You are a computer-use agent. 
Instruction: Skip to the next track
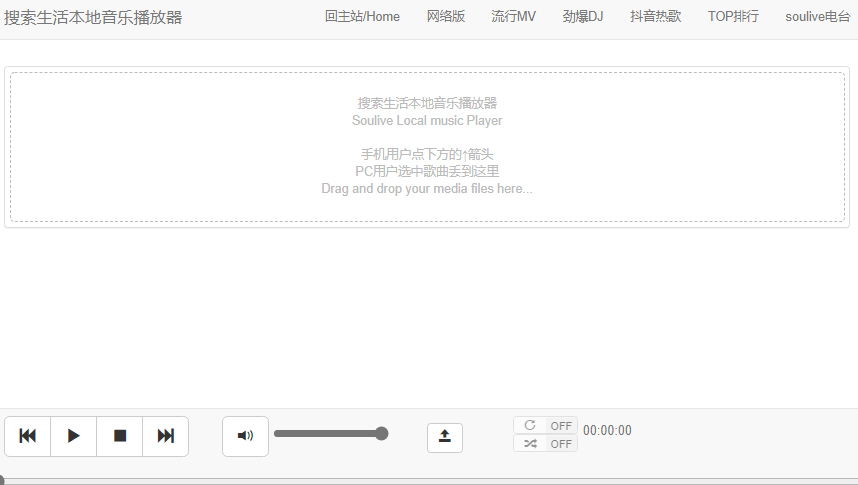coord(166,436)
